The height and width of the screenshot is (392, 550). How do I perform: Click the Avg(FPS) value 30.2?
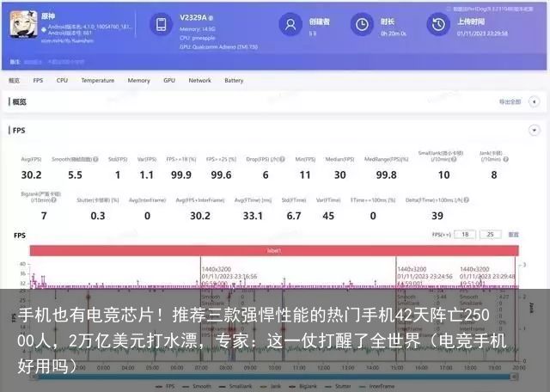pos(31,175)
